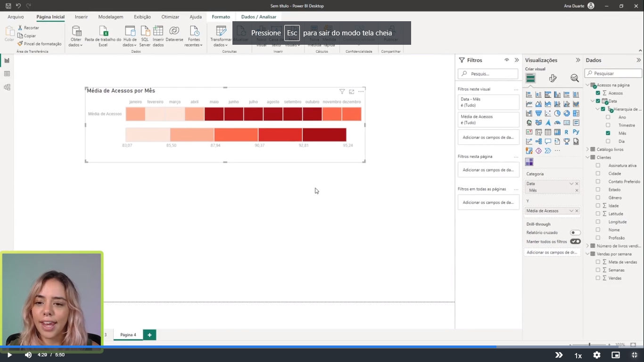Switch to the Modelagem ribbon tab
Image resolution: width=644 pixels, height=362 pixels.
tap(111, 16)
